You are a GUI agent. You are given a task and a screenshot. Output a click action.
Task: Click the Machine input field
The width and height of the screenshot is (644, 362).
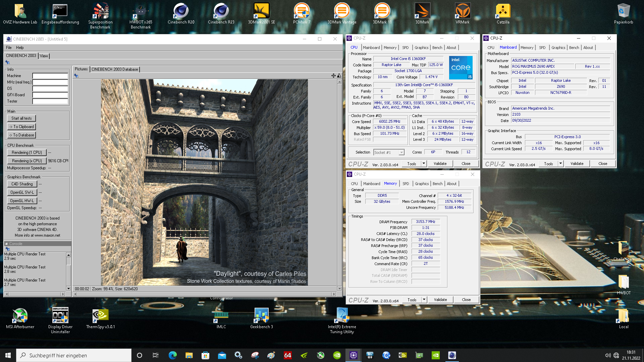click(x=50, y=76)
